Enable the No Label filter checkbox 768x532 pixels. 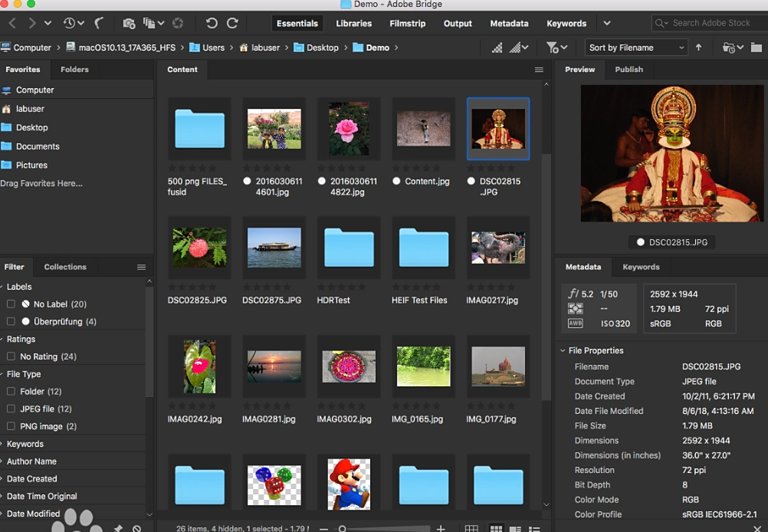(x=11, y=304)
